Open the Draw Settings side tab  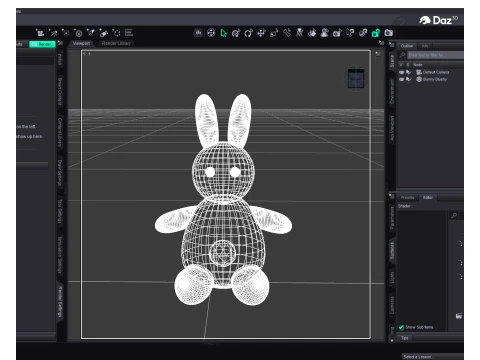pos(60,173)
